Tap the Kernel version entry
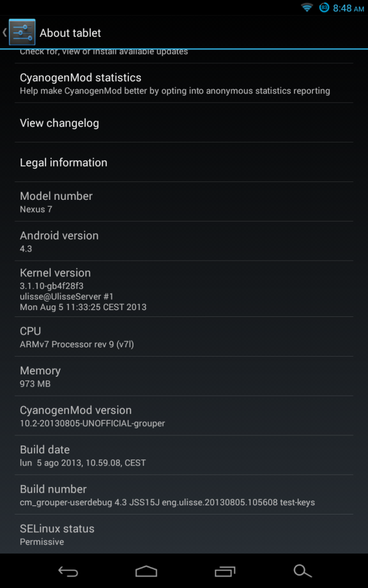 (184, 289)
